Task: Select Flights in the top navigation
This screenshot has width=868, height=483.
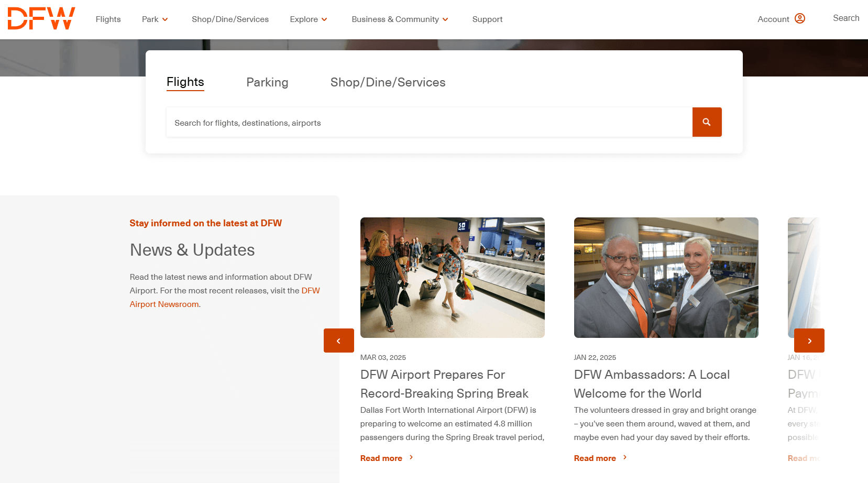Action: click(x=108, y=19)
